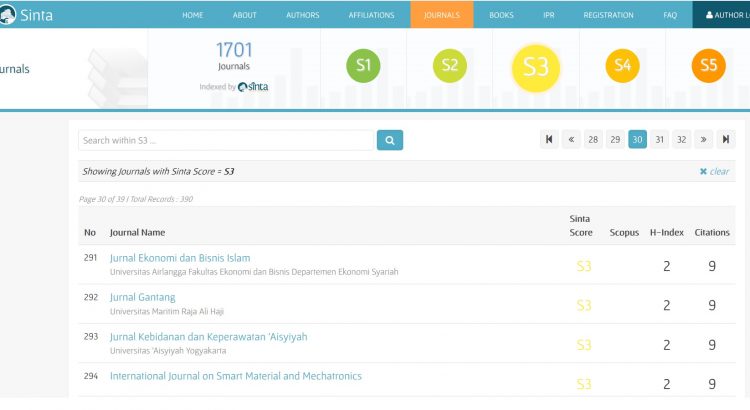Open Jurnal Ekonomi dan Bisnis Islam
The height and width of the screenshot is (410, 750).
coord(180,258)
